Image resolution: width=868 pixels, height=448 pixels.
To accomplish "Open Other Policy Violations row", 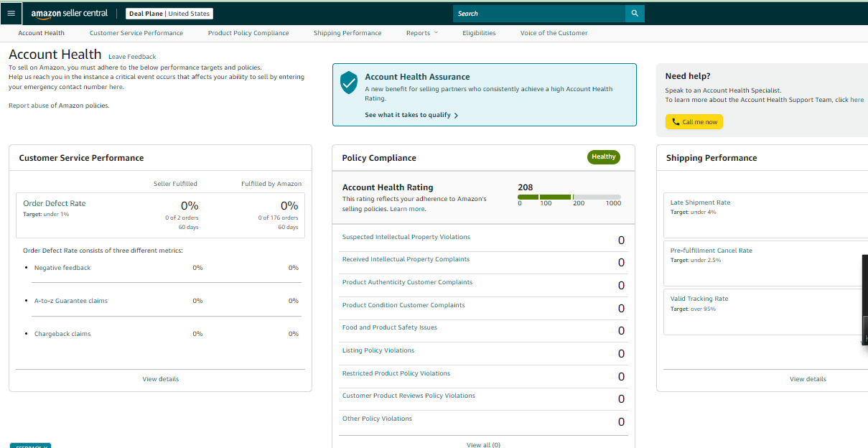I will 377,419.
